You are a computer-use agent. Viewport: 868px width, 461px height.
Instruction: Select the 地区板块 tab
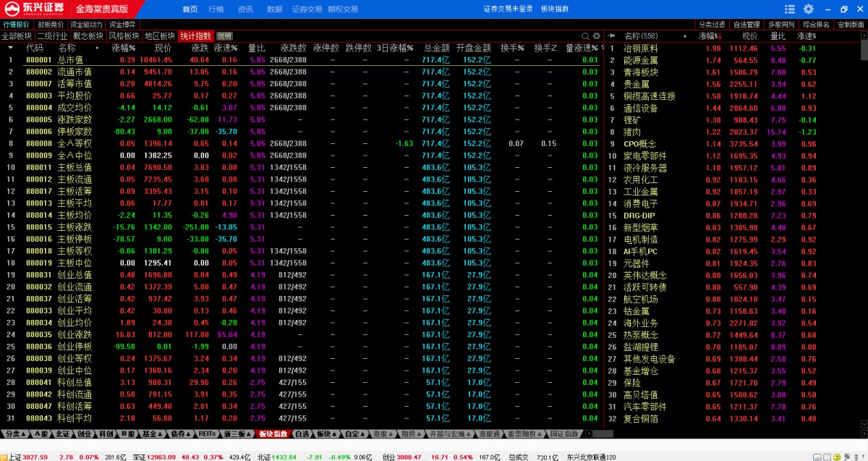click(159, 35)
